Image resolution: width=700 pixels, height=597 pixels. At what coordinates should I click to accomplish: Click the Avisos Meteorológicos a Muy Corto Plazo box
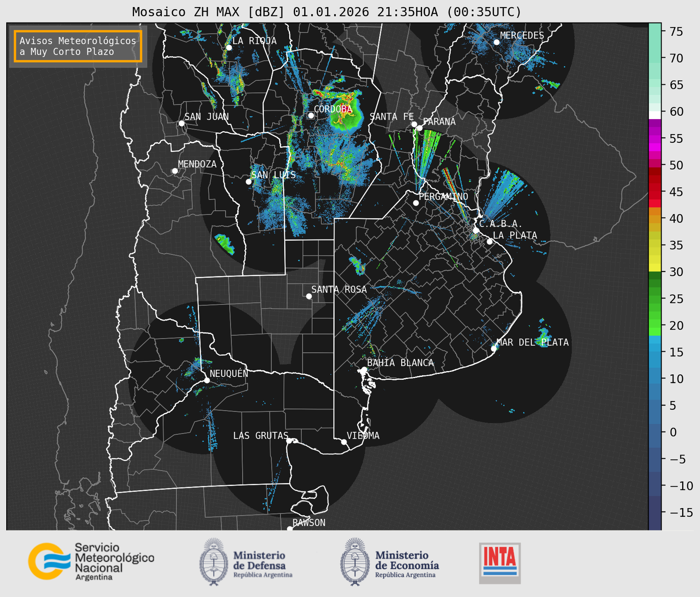coord(78,46)
